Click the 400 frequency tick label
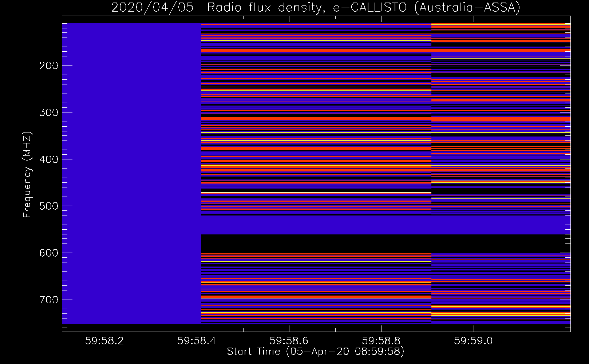 coord(49,159)
